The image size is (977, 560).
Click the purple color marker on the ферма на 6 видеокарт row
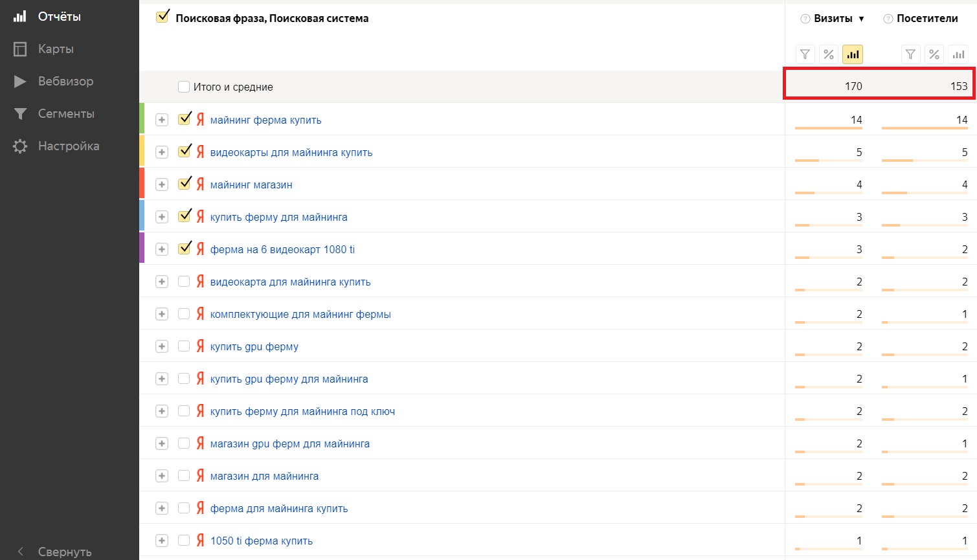[142, 248]
